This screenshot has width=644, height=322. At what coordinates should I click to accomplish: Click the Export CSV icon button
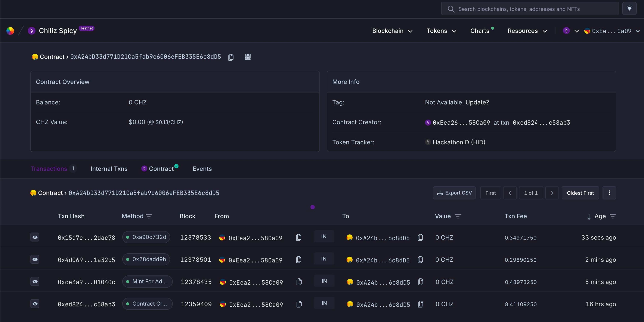click(x=440, y=193)
